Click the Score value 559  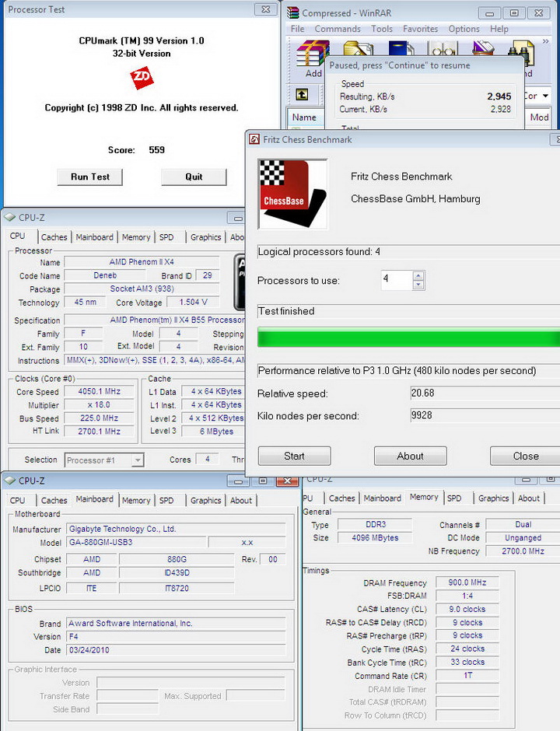pyautogui.click(x=156, y=149)
